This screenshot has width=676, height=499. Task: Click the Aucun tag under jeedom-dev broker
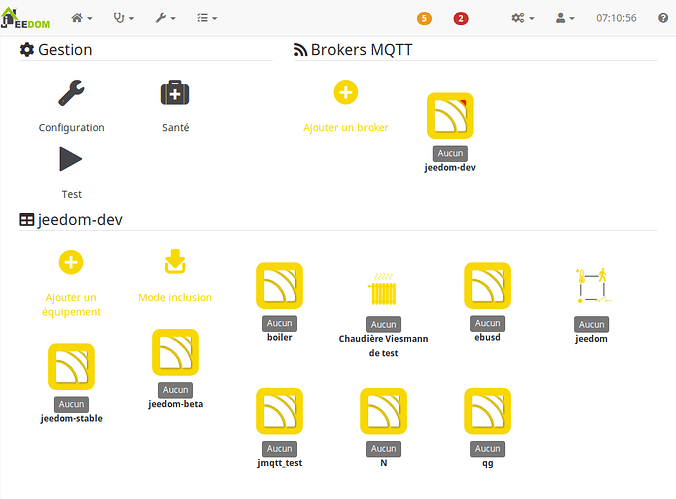(x=450, y=154)
